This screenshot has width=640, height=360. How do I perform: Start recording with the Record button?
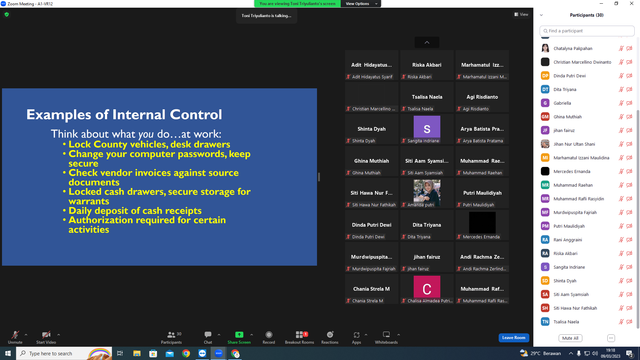click(269, 337)
